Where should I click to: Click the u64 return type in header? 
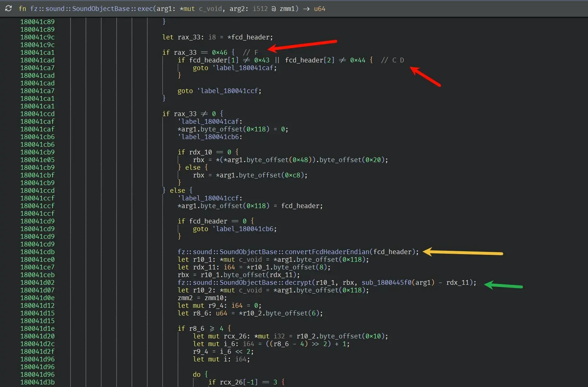[x=319, y=9]
